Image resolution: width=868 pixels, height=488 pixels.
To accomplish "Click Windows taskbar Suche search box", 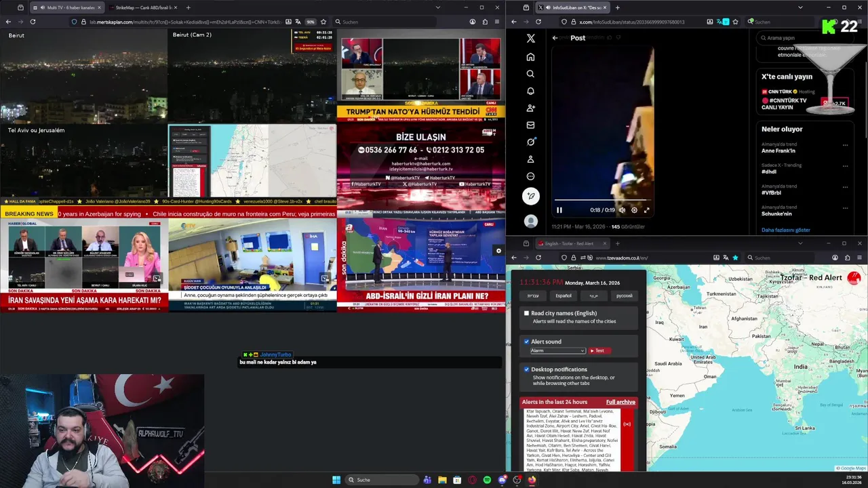I will coord(382,480).
